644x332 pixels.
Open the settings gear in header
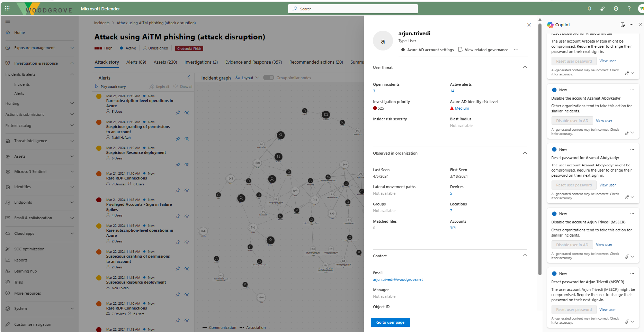(x=616, y=9)
